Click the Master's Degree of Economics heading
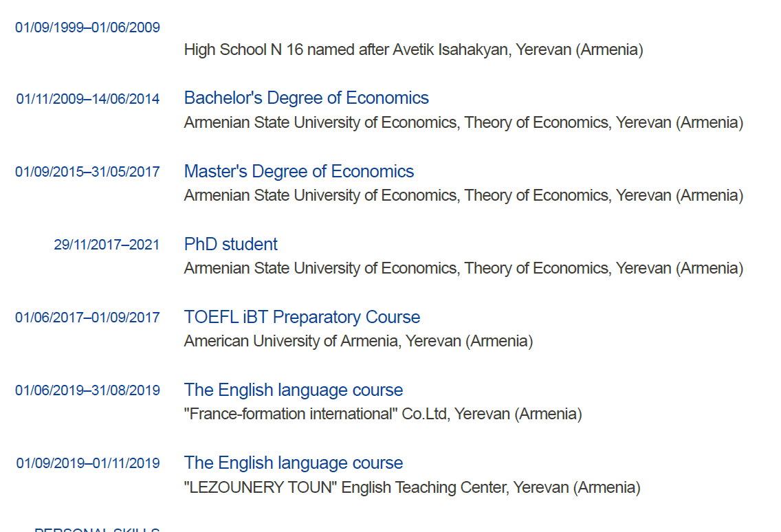This screenshot has height=532, width=781. 299,171
